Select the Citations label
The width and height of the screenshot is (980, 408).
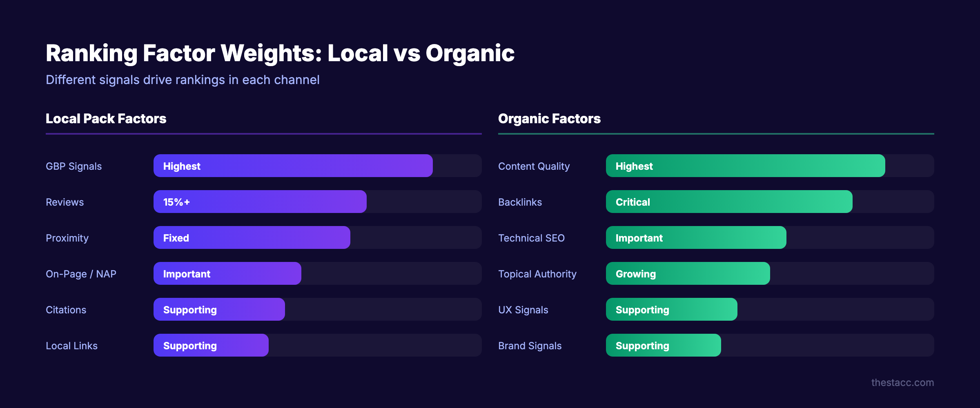66,310
